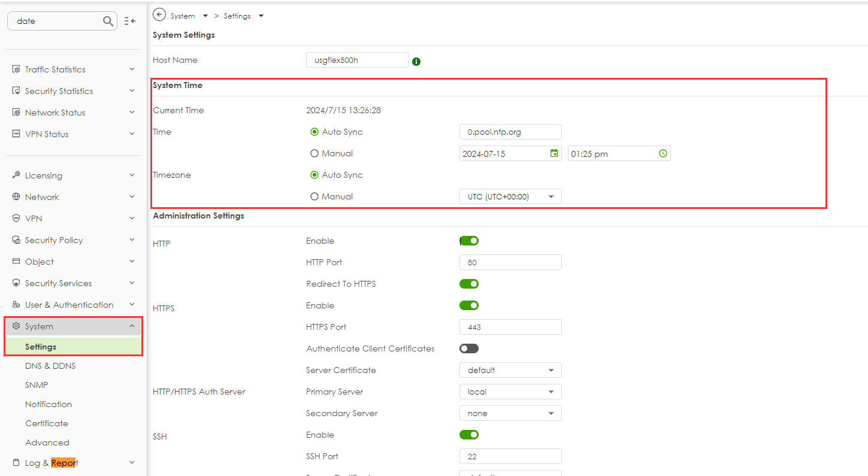Click the Security Policy icon in sidebar

tap(16, 240)
